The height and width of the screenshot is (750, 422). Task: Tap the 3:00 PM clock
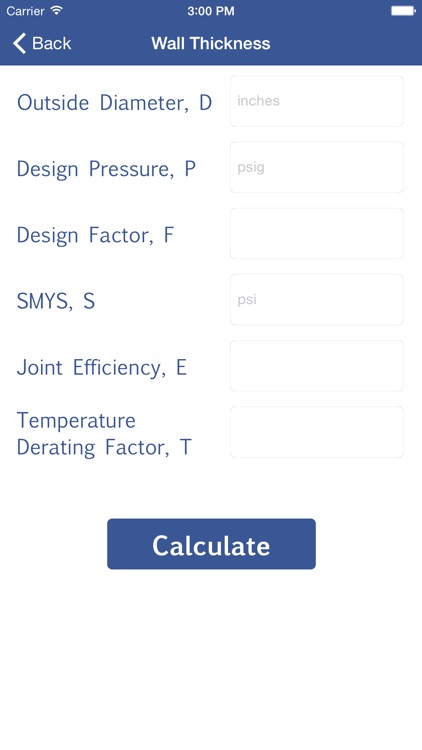[x=211, y=11]
